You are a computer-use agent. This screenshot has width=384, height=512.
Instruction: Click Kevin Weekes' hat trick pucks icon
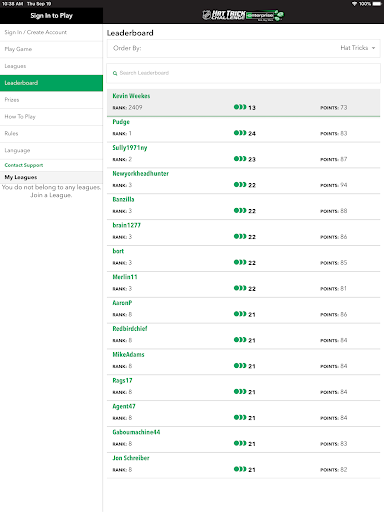[240, 107]
